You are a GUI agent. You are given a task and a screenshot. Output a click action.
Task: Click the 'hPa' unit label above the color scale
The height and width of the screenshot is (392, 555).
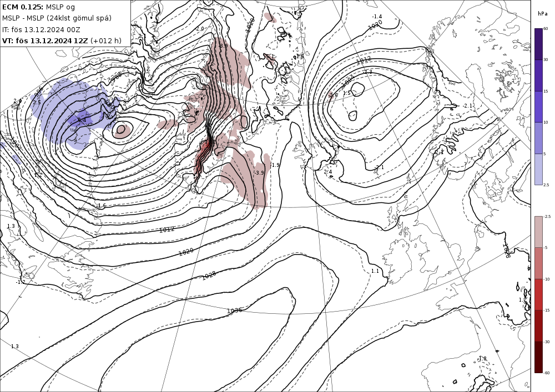(542, 14)
